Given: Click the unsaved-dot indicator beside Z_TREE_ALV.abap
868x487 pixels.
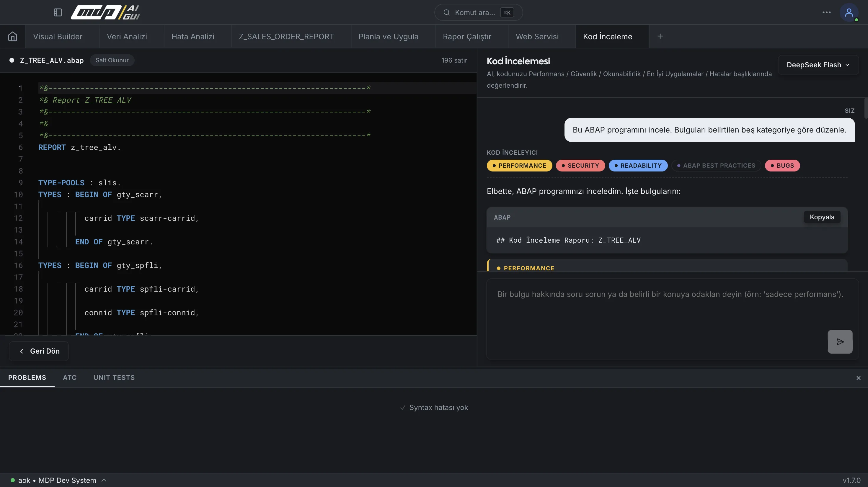Looking at the screenshot, I should click(x=12, y=60).
